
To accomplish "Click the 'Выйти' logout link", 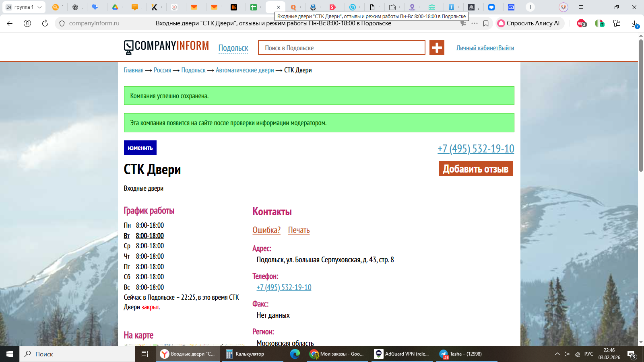I will coord(506,48).
